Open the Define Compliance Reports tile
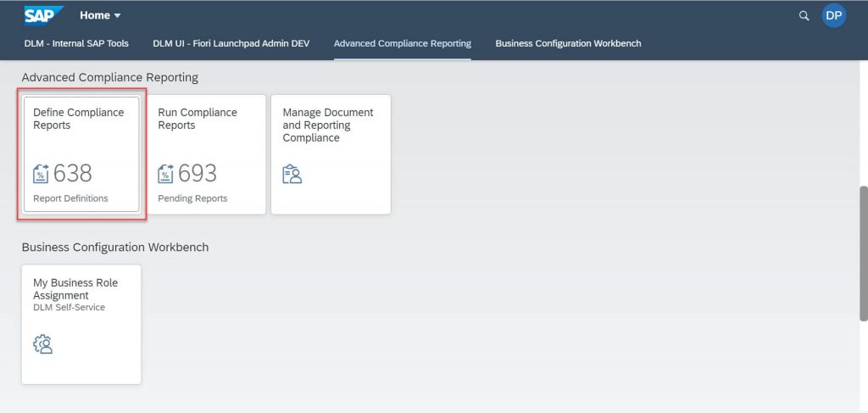 [81, 154]
